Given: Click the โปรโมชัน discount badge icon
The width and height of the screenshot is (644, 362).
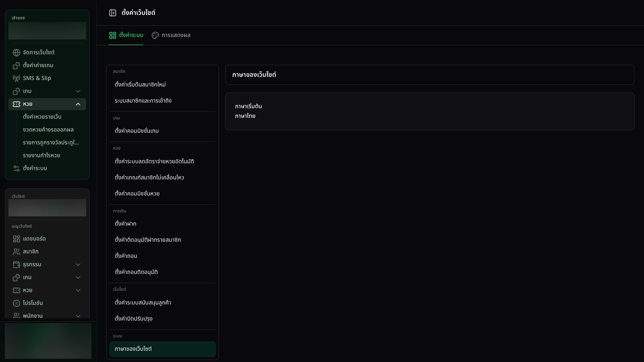Looking at the screenshot, I should [x=17, y=303].
